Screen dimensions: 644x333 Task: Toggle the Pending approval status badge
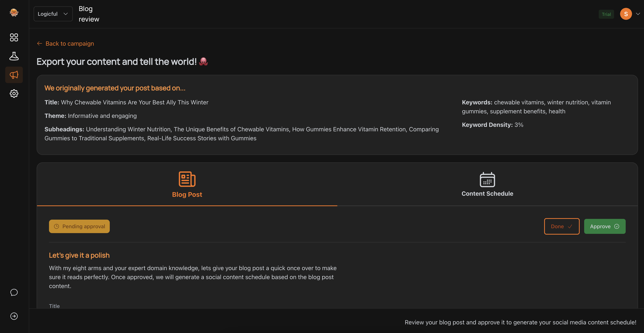click(x=79, y=226)
